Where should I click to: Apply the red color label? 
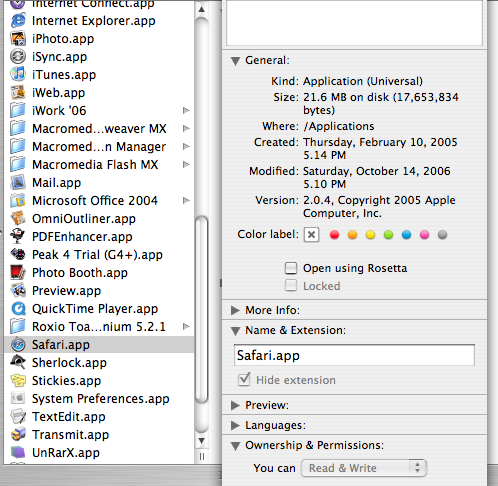[x=334, y=235]
